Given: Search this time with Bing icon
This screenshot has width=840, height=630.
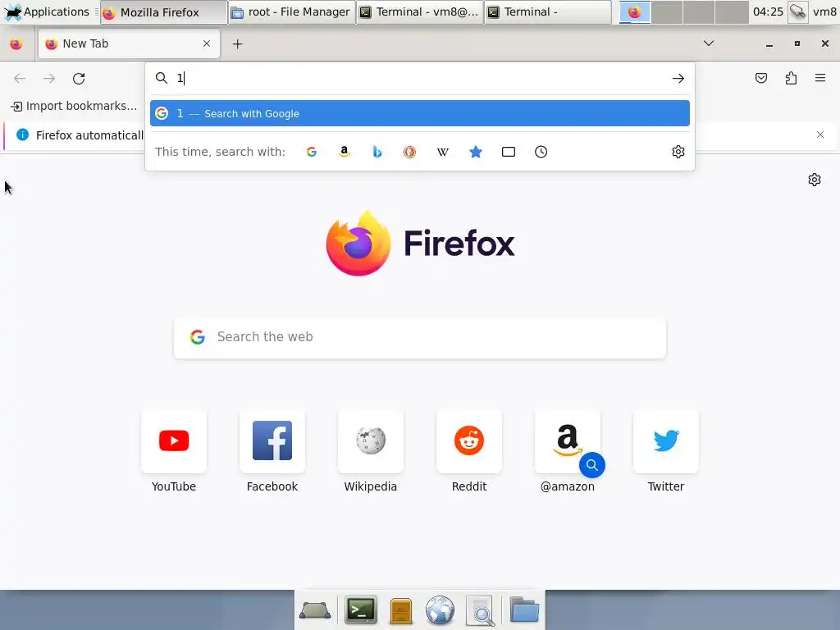Looking at the screenshot, I should (x=377, y=152).
